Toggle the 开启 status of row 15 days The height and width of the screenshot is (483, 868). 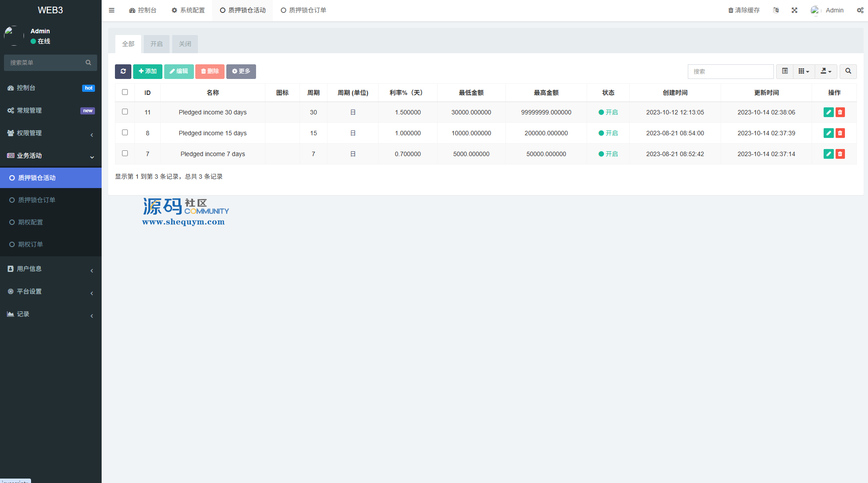tap(608, 133)
